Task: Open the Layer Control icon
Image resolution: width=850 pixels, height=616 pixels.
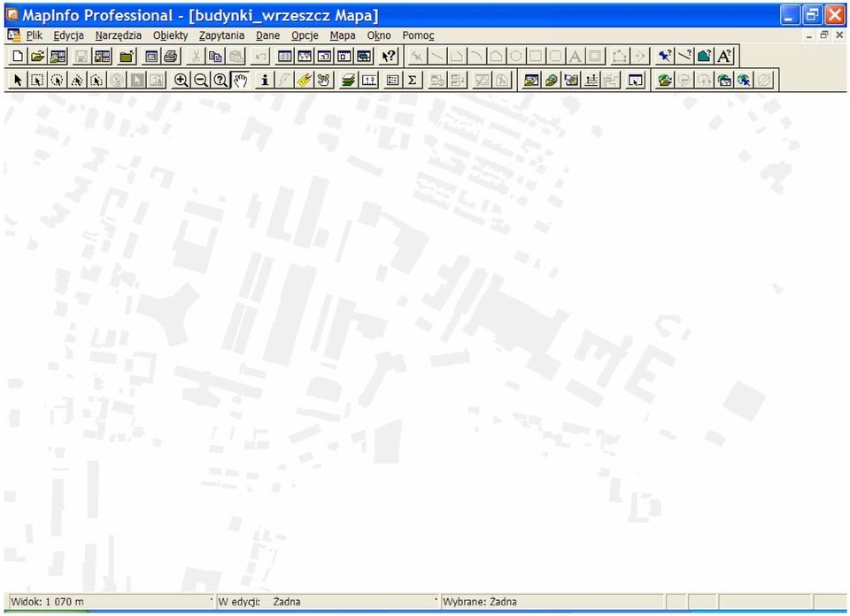Action: (349, 81)
